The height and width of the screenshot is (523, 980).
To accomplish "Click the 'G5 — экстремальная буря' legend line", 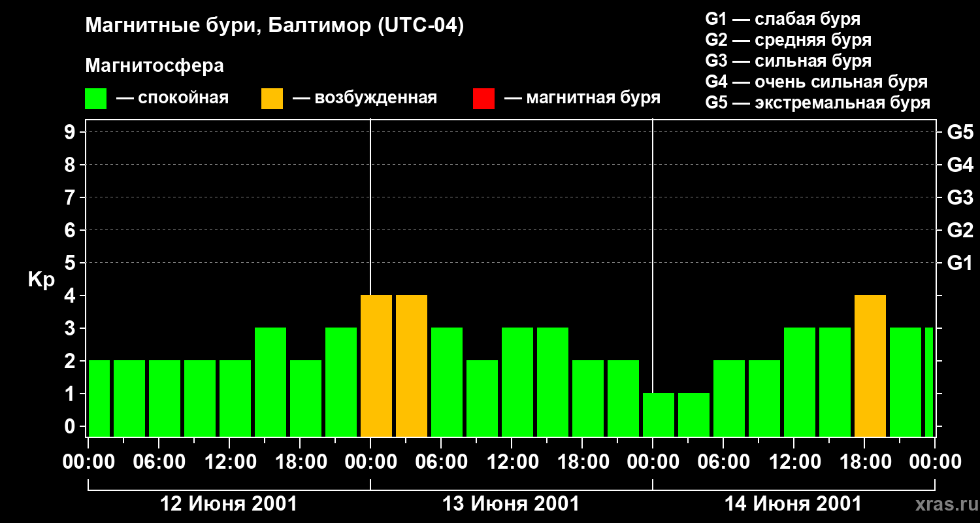I will [x=818, y=103].
